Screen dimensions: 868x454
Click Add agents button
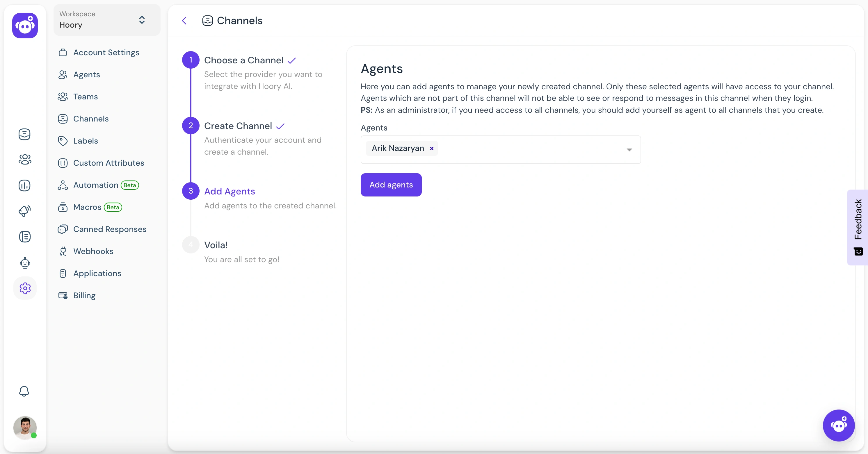pyautogui.click(x=391, y=184)
